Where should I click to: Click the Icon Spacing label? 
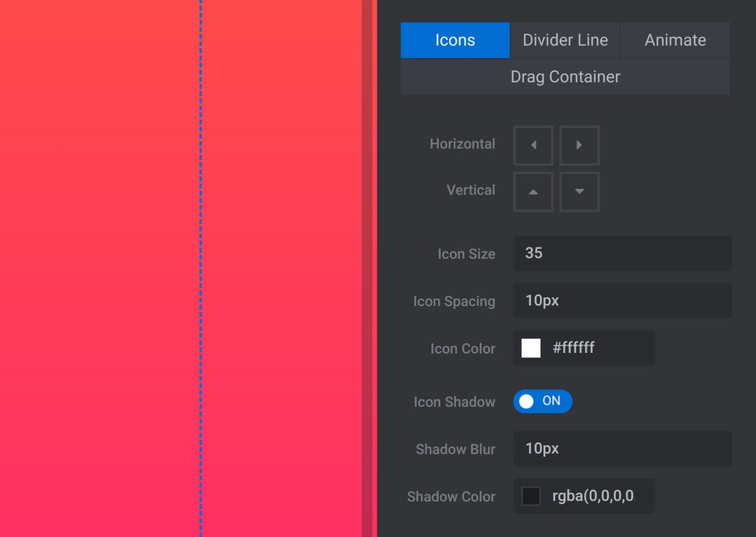(454, 301)
